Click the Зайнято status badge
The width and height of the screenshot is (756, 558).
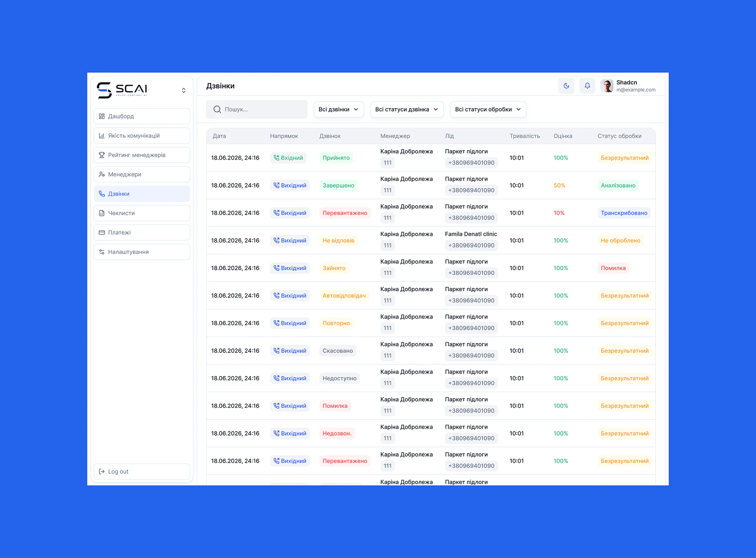coord(334,268)
